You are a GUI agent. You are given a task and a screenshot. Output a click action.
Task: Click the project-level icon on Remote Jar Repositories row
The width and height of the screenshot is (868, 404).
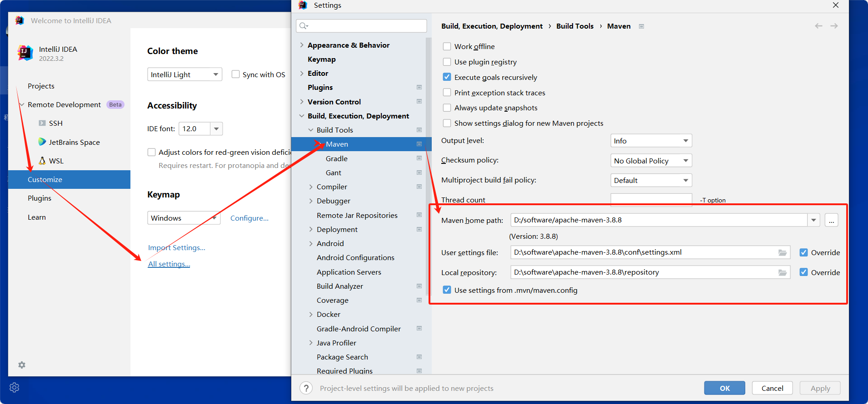419,215
